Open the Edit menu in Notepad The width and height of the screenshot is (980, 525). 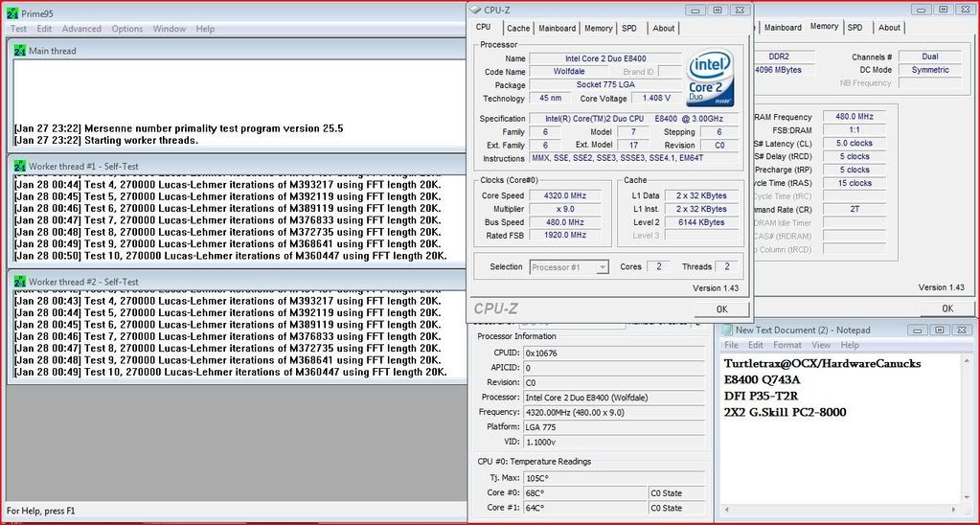[x=756, y=345]
